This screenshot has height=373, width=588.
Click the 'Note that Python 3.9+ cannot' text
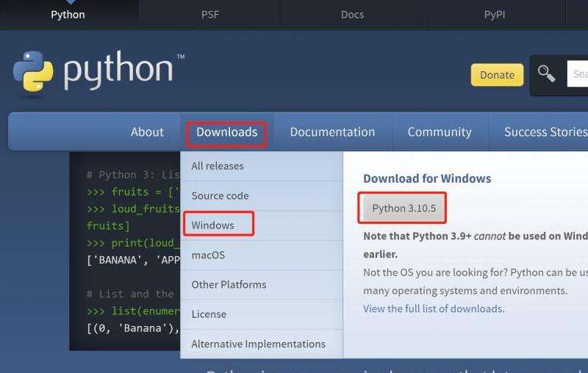pyautogui.click(x=434, y=236)
